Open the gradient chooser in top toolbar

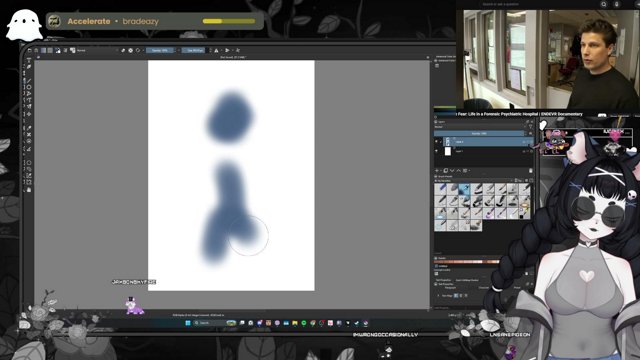pyautogui.click(x=43, y=50)
